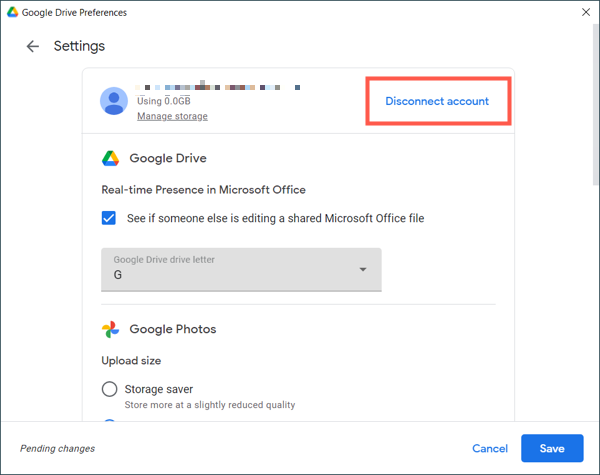This screenshot has width=600, height=475.
Task: Click the Settings page heading
Action: point(79,46)
